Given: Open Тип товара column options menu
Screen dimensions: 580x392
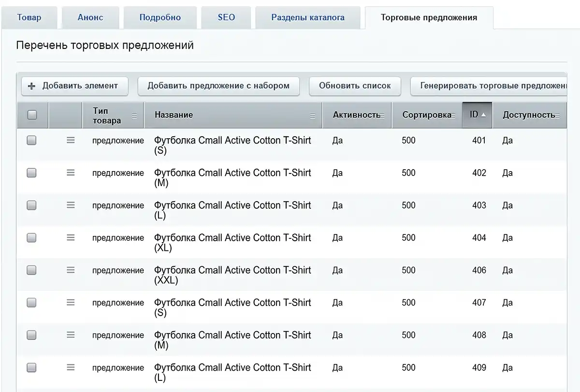Looking at the screenshot, I should tap(134, 116).
